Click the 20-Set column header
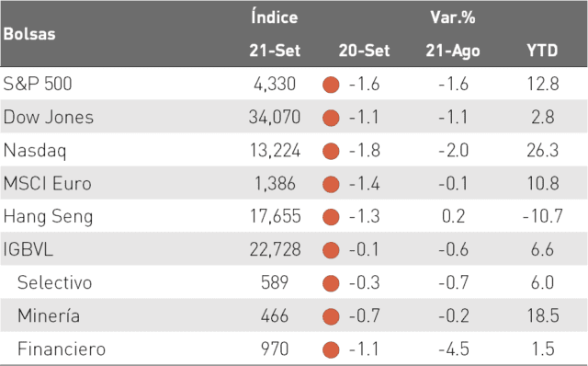 [364, 51]
